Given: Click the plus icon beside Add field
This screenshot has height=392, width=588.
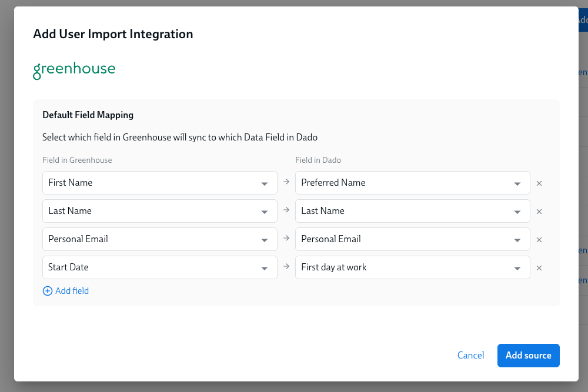Looking at the screenshot, I should coord(48,291).
